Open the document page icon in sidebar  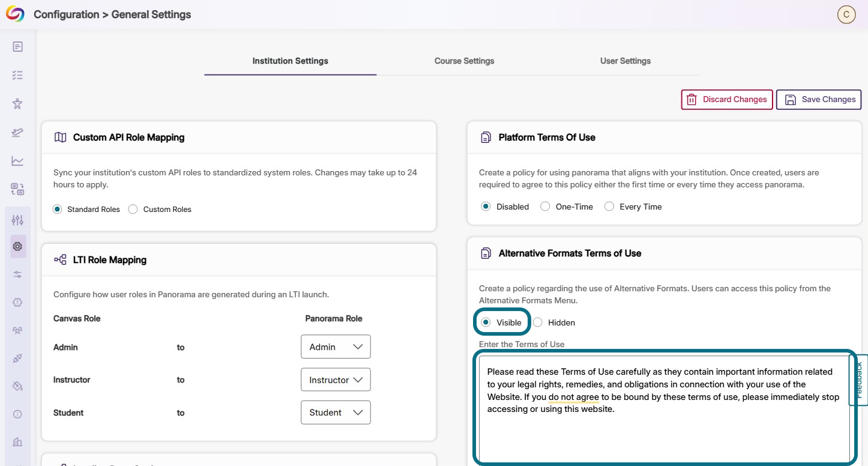coord(17,47)
